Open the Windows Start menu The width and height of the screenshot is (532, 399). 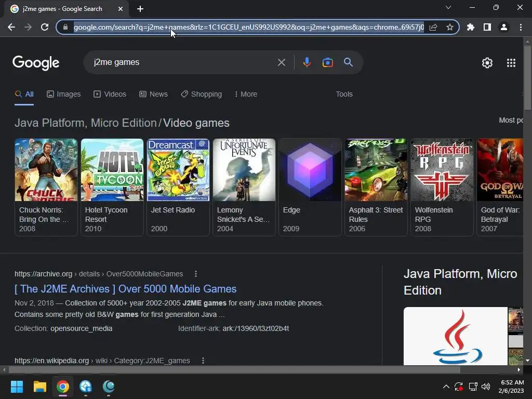tap(17, 387)
